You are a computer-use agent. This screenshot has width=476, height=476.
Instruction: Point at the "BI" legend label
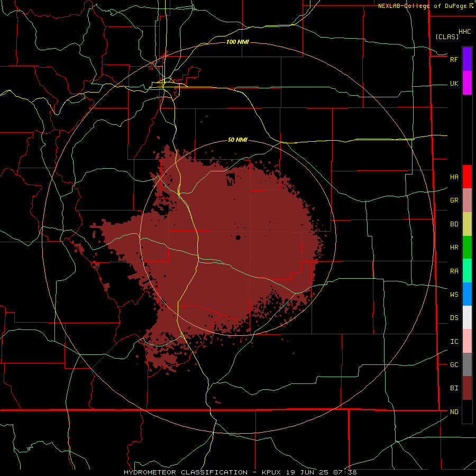click(454, 388)
